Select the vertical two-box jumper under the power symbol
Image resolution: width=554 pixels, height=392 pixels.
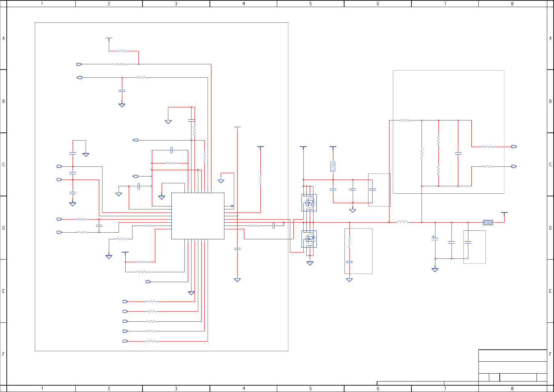pos(333,166)
